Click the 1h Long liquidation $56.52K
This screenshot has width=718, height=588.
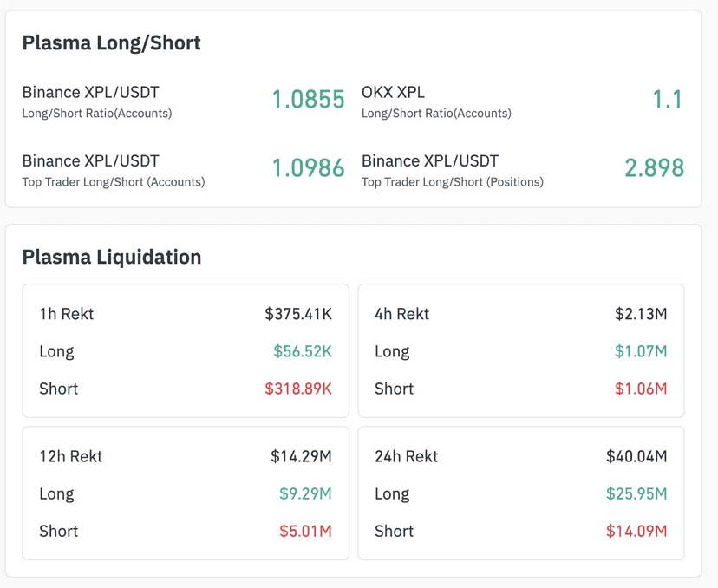[303, 351]
